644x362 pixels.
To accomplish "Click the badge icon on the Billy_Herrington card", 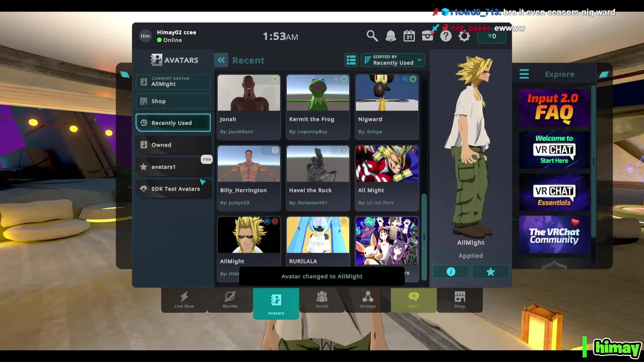I will (x=275, y=150).
